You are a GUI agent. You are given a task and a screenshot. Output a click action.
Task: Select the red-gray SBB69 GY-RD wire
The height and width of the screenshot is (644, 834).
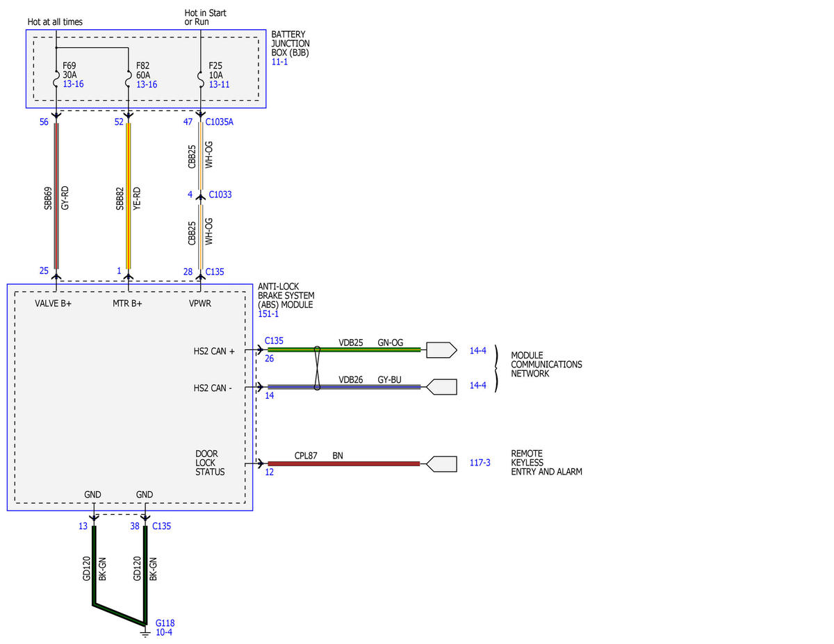(x=56, y=195)
